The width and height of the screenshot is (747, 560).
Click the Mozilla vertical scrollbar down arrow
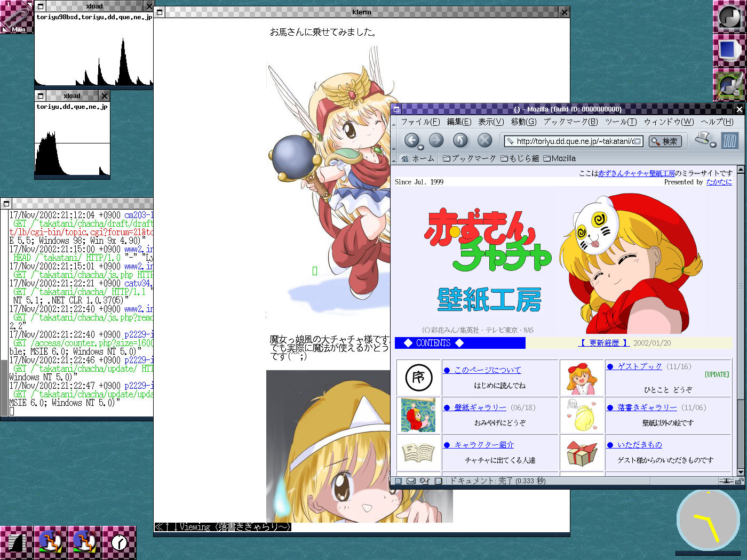741,472
